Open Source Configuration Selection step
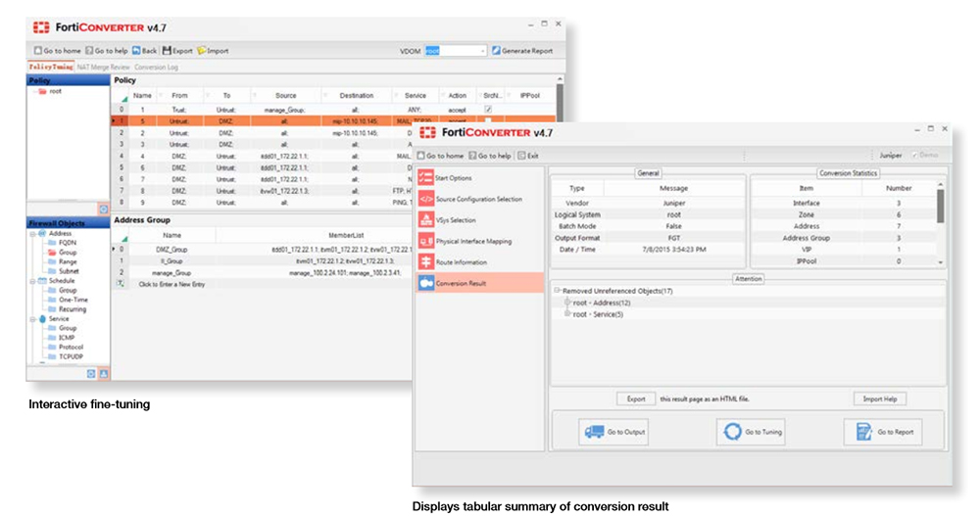The width and height of the screenshot is (980, 516). click(480, 200)
